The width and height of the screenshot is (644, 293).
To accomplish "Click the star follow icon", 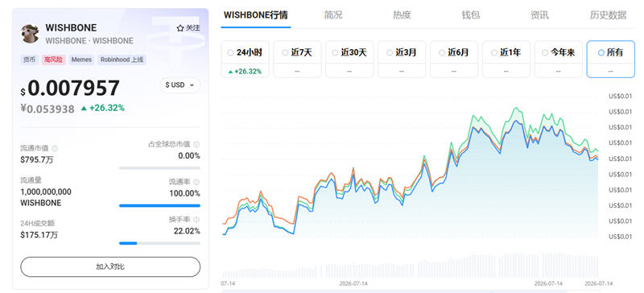I will tap(180, 28).
